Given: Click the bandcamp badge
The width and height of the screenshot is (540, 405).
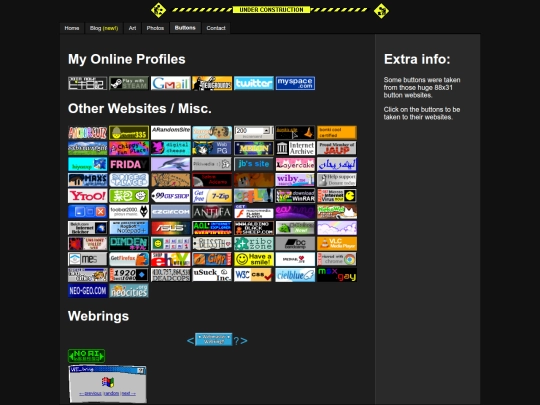Looking at the screenshot, I should tap(295, 243).
